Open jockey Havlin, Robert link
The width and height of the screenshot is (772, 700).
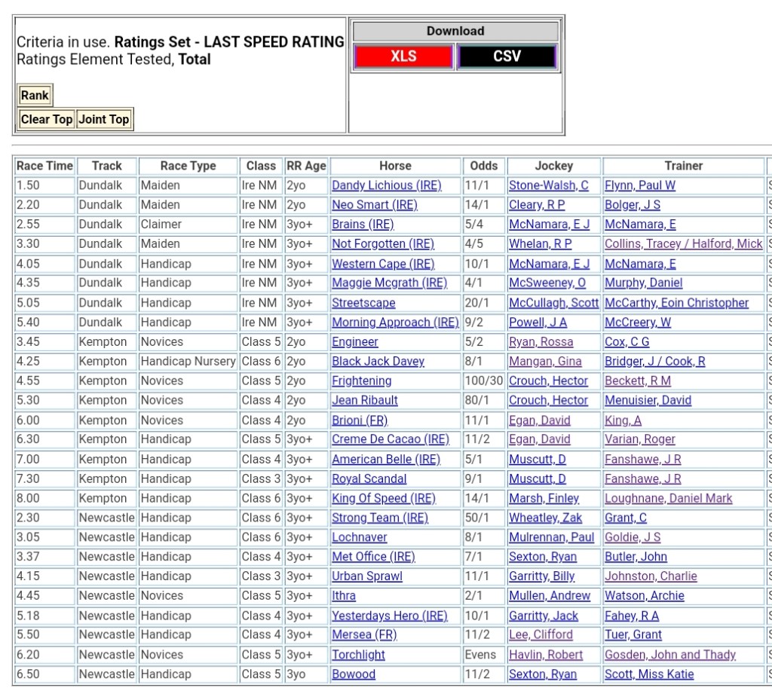point(545,655)
